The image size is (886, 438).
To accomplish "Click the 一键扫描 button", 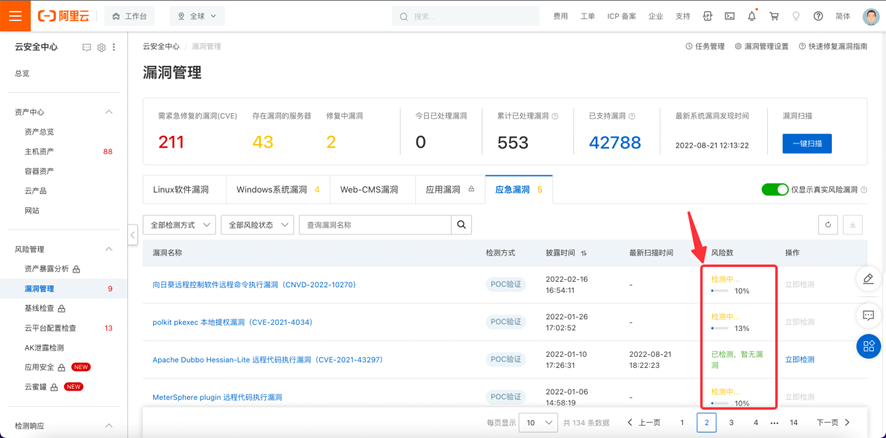I will click(807, 144).
